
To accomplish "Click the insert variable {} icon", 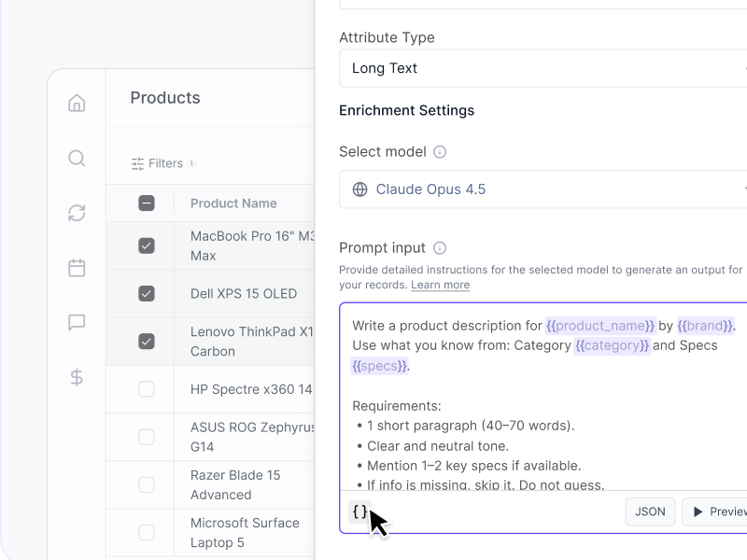I will [359, 511].
